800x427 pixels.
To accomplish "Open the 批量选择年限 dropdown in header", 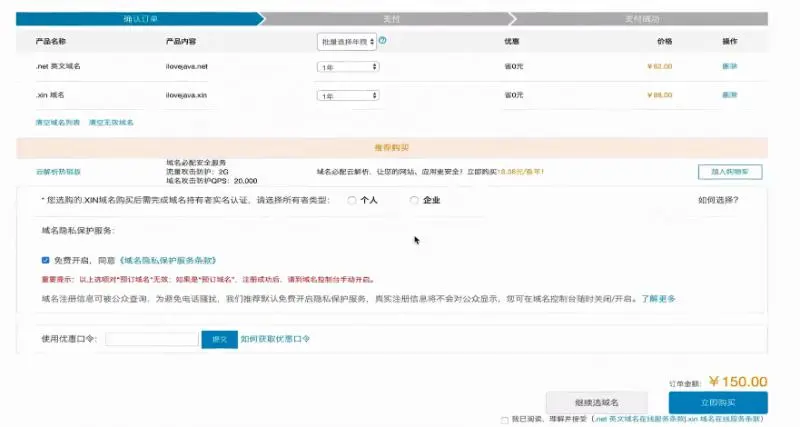I will click(347, 42).
